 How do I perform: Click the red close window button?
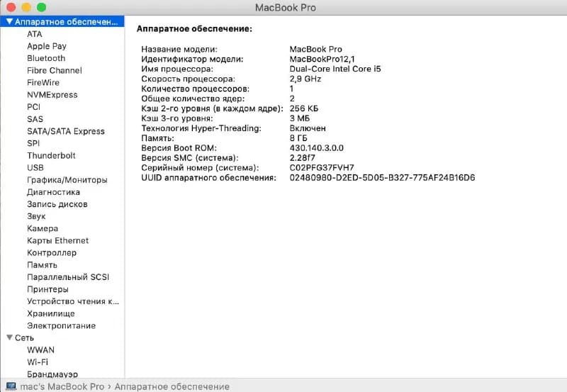11,7
